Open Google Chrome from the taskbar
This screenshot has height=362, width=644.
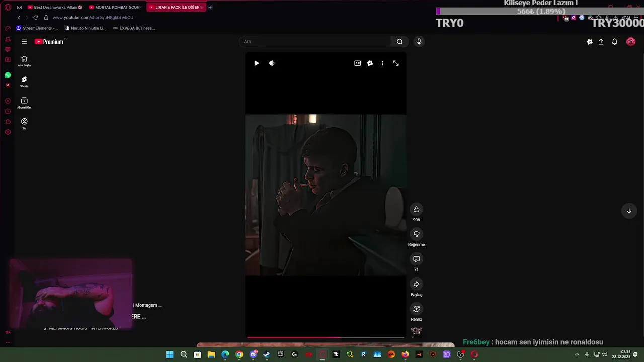pyautogui.click(x=239, y=354)
